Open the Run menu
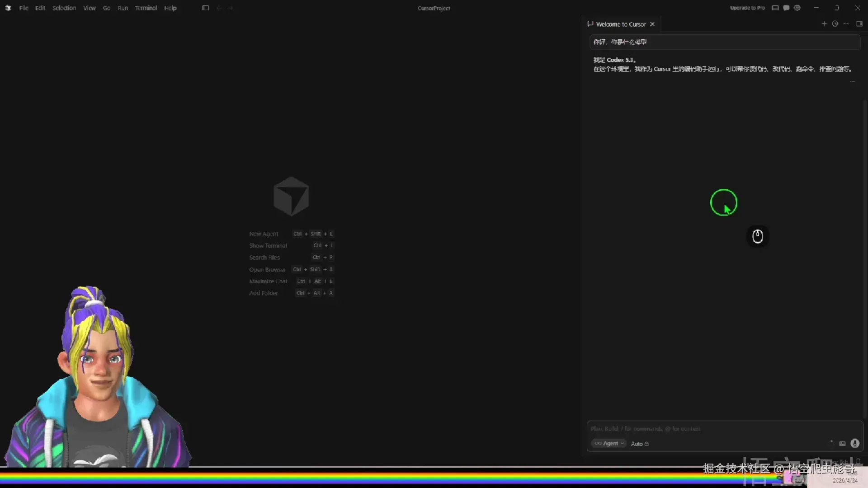The width and height of the screenshot is (868, 488). [x=123, y=8]
